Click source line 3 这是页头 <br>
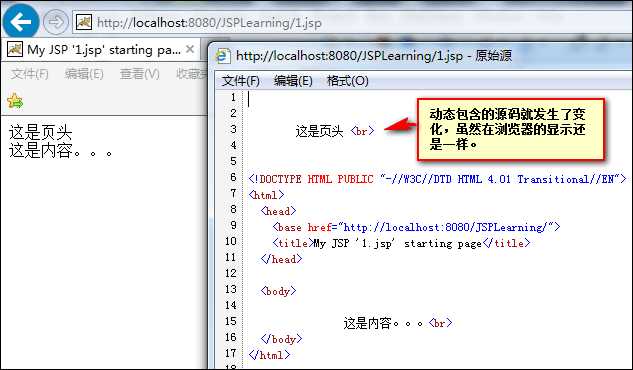Viewport: 633px width, 370px height. pyautogui.click(x=335, y=131)
